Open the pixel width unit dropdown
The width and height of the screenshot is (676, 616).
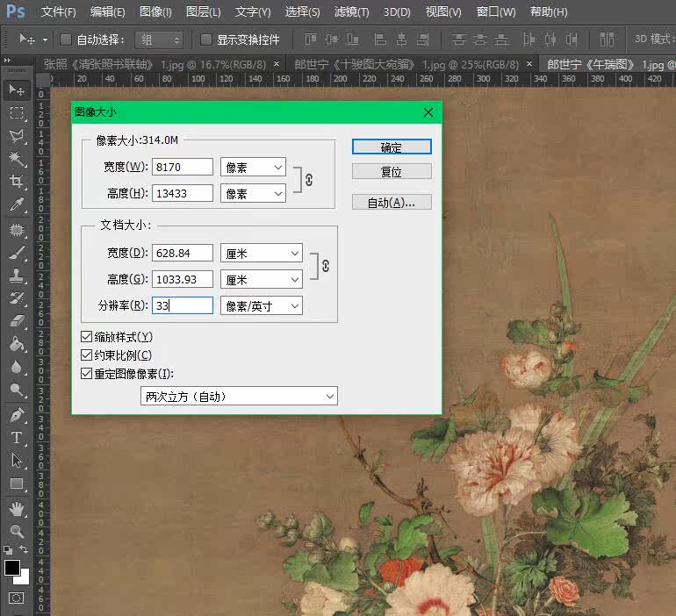coord(253,167)
